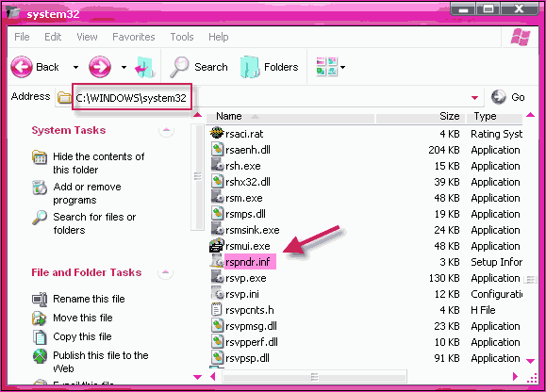Sort by the Size column header

click(421, 116)
